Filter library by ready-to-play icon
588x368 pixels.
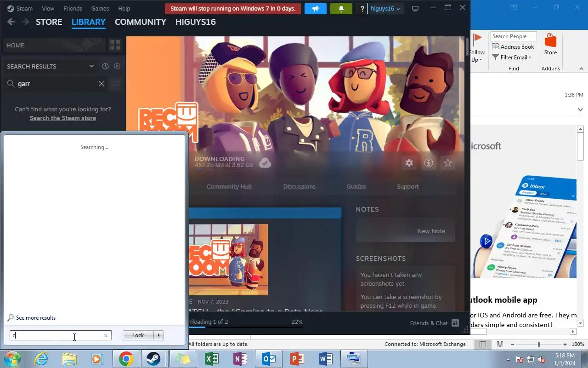[x=117, y=66]
